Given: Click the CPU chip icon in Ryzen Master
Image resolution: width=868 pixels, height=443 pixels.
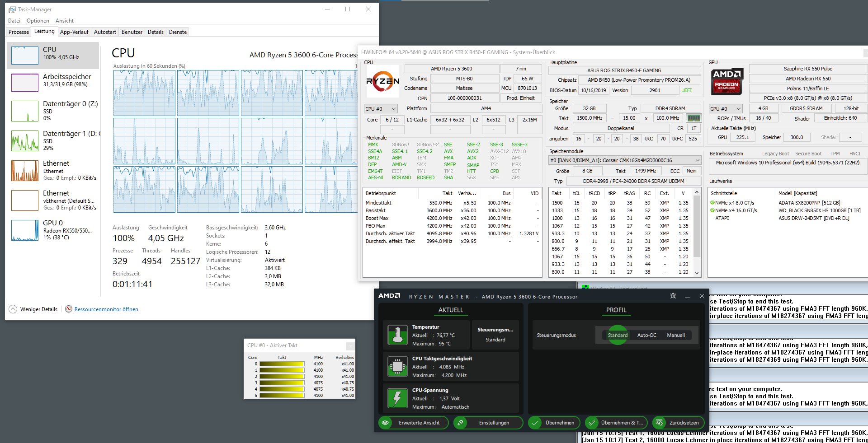Looking at the screenshot, I should (398, 367).
